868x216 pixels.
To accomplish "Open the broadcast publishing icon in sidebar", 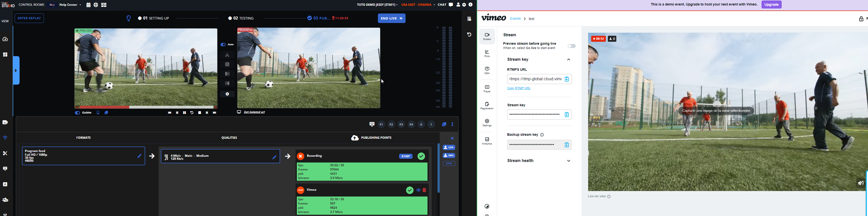I will point(5,138).
